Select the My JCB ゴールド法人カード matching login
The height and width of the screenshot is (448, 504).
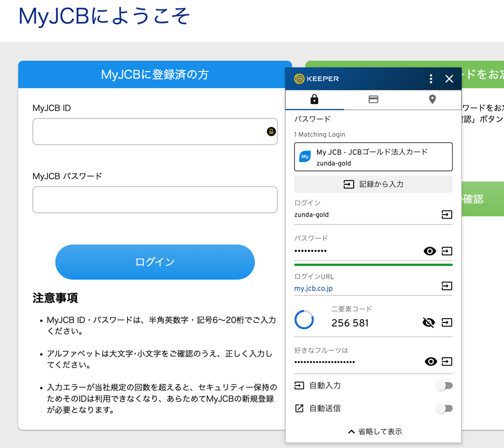click(373, 156)
